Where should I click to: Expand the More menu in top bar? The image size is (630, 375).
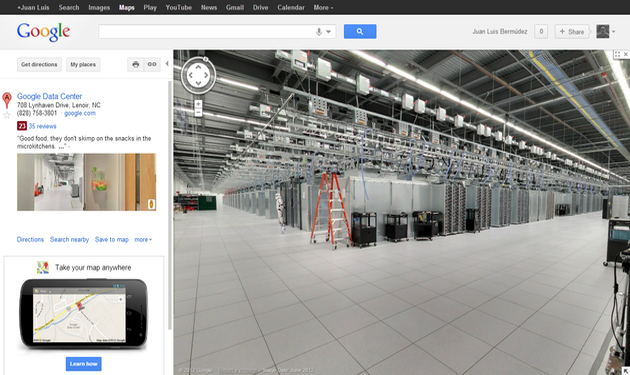click(323, 7)
